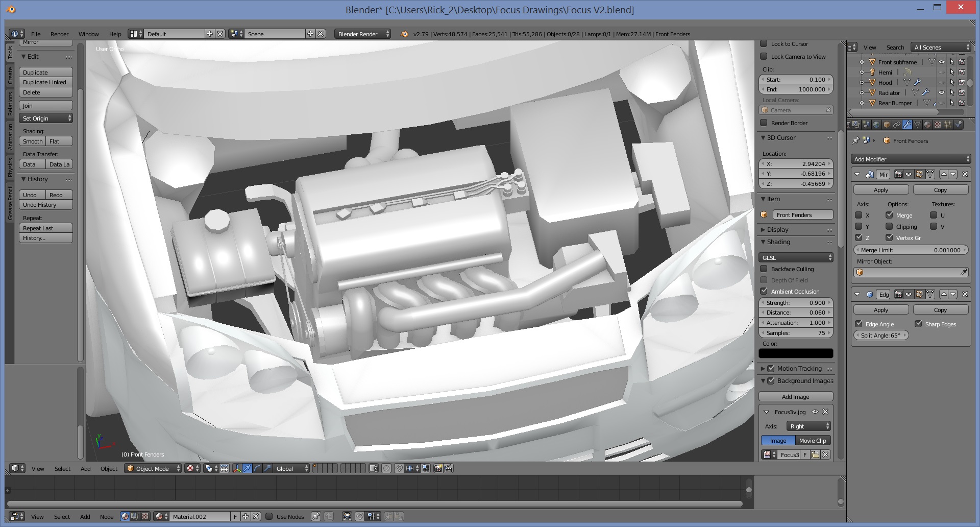Viewport: 980px width, 527px height.
Task: Toggle visibility eye for Radiator in outliner
Action: click(x=942, y=92)
